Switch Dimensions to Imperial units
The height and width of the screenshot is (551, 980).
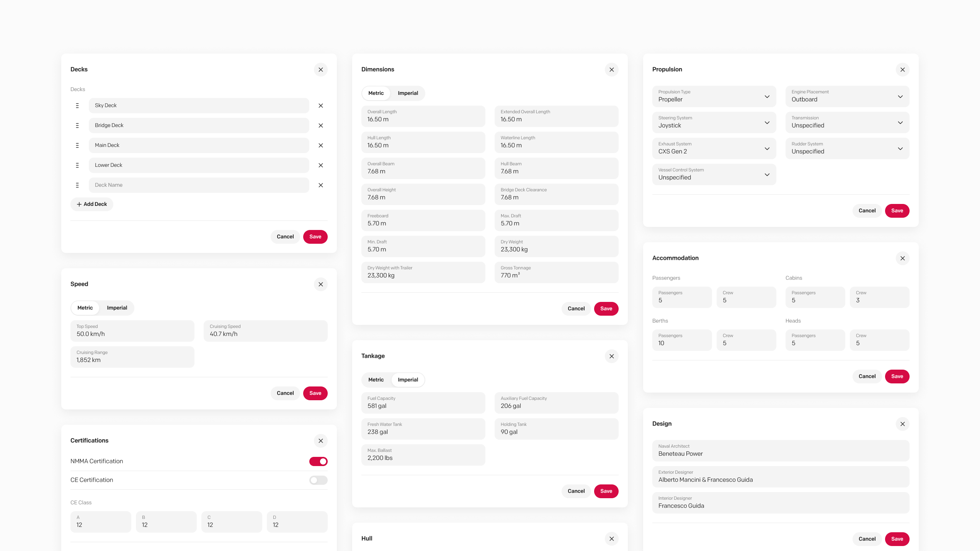tap(408, 93)
